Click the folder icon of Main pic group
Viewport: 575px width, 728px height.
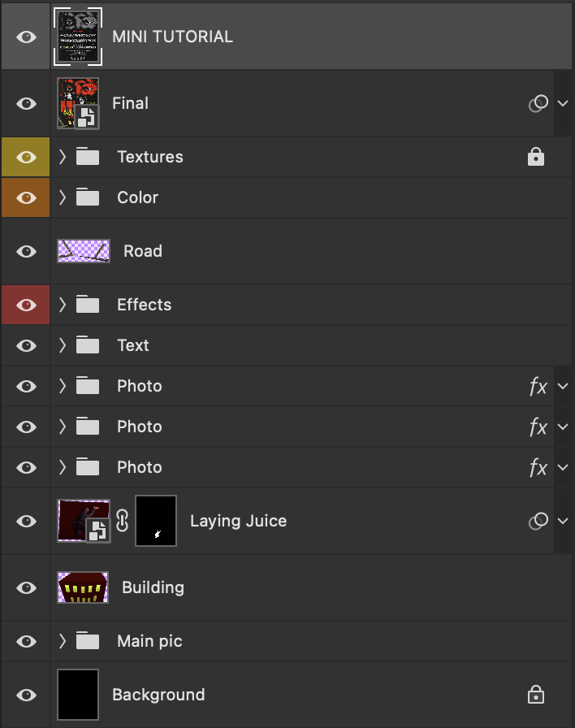[88, 641]
